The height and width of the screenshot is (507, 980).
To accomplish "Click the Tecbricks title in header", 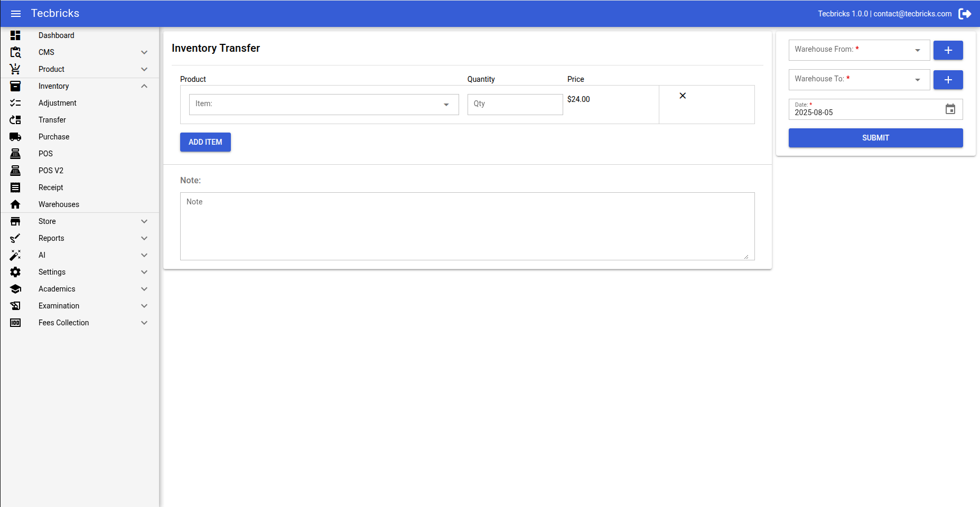I will click(55, 13).
